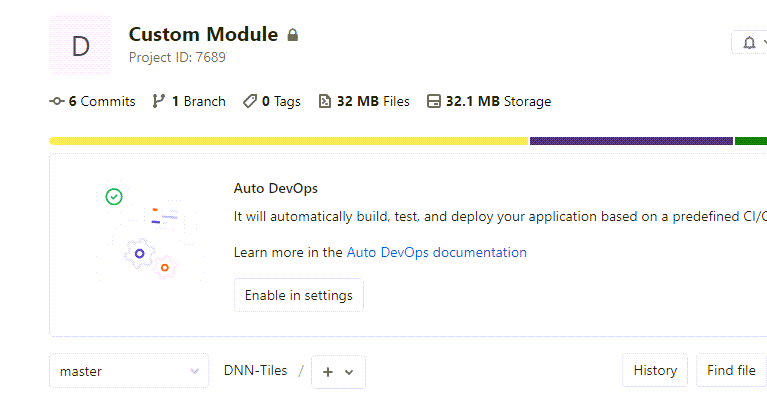This screenshot has height=397, width=767.
Task: Click the disk icon beside 32.1 MB Storage
Action: 433,101
